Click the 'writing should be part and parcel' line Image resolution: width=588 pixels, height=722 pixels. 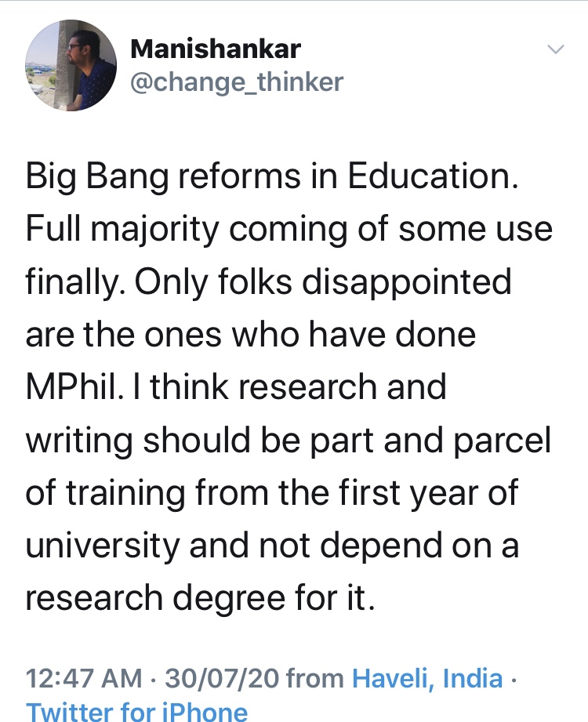click(289, 441)
